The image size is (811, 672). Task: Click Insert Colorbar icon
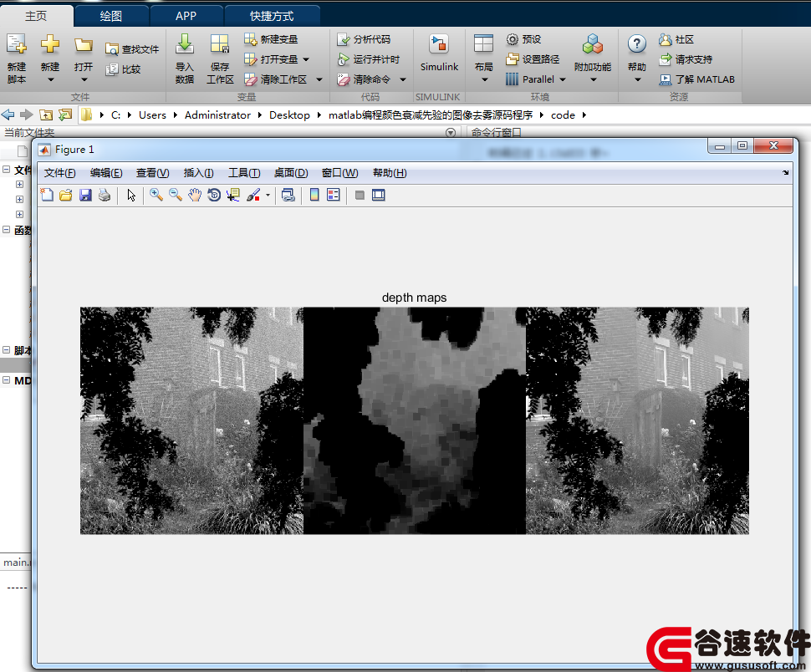[314, 195]
